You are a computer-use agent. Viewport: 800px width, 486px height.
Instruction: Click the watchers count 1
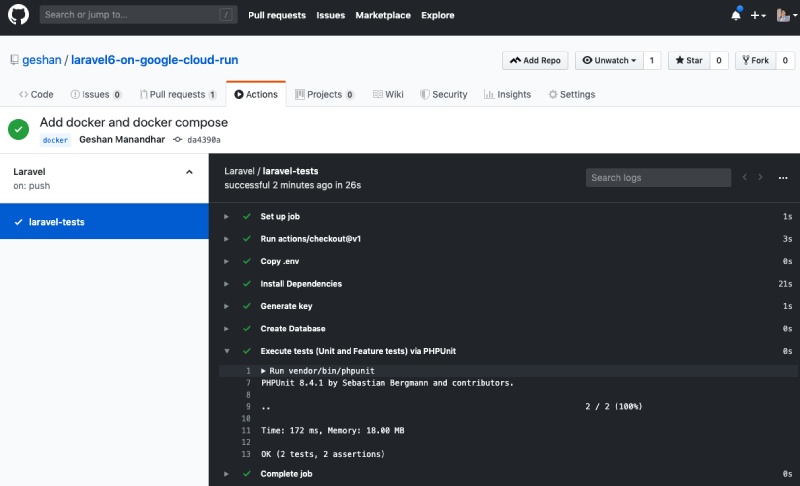tap(652, 60)
